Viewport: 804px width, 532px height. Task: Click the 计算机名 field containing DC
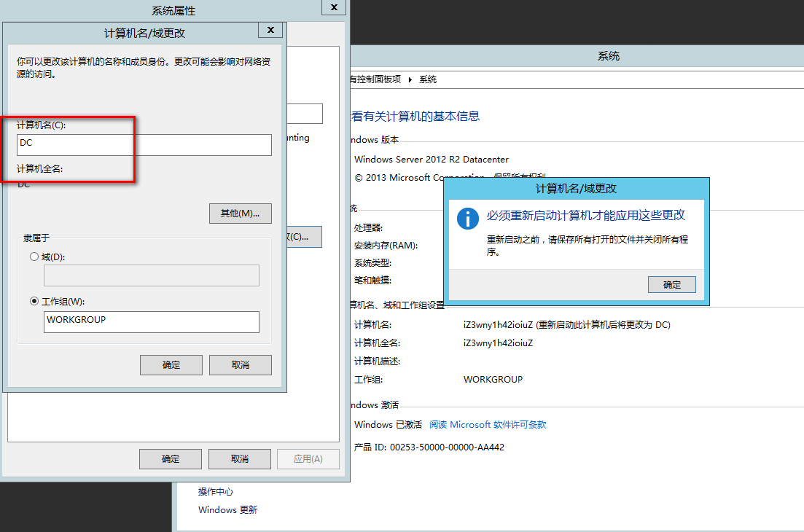point(144,144)
